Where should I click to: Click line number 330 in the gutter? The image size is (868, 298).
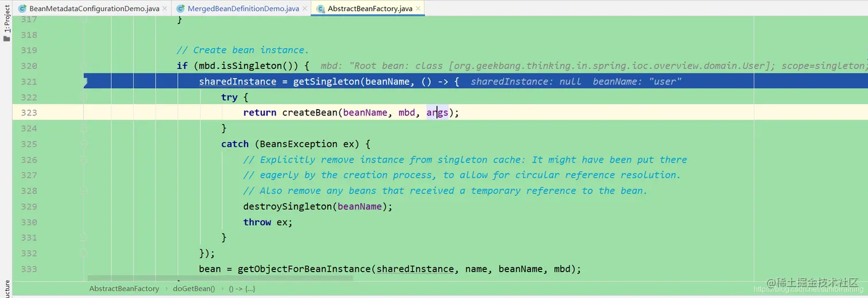[29, 222]
